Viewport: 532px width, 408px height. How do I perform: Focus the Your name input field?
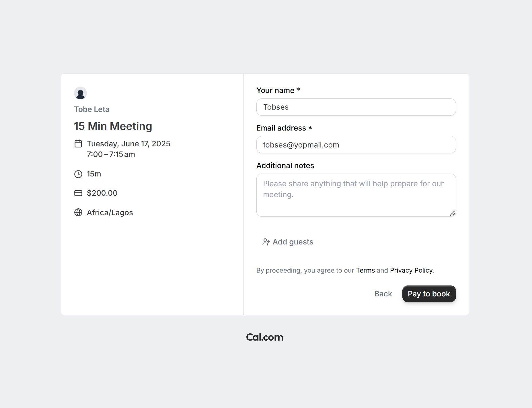tap(356, 107)
